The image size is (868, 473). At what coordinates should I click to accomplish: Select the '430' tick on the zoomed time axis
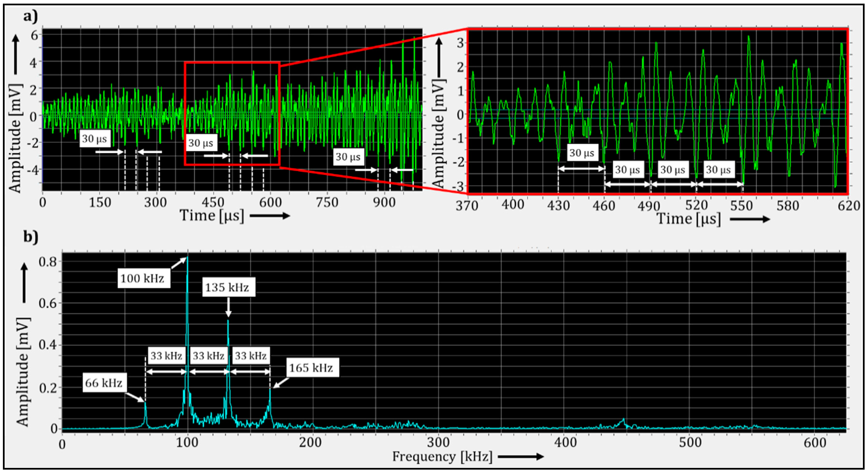click(x=558, y=206)
